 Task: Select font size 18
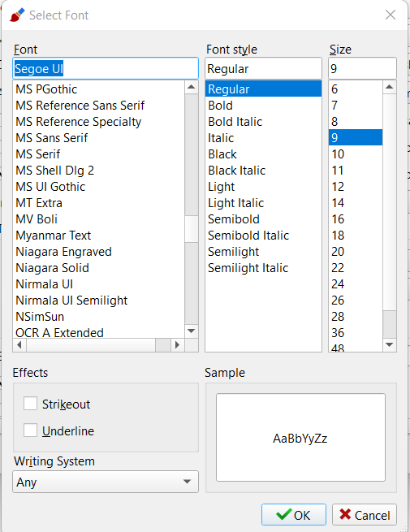pyautogui.click(x=356, y=236)
